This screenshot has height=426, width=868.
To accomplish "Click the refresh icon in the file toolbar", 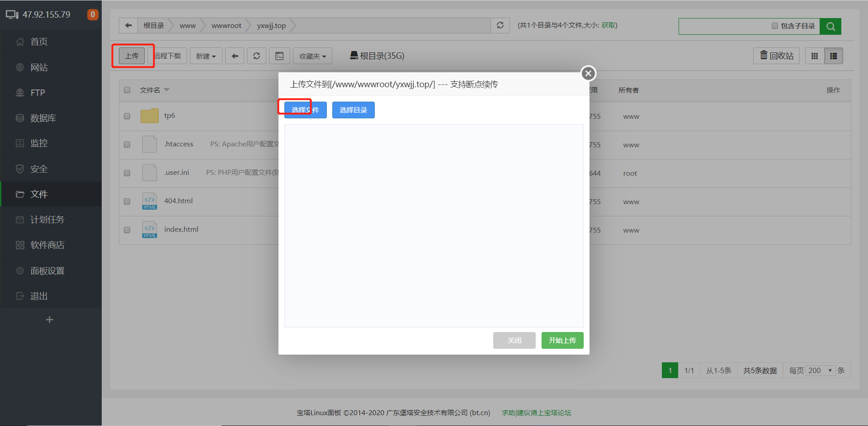I will pos(256,56).
